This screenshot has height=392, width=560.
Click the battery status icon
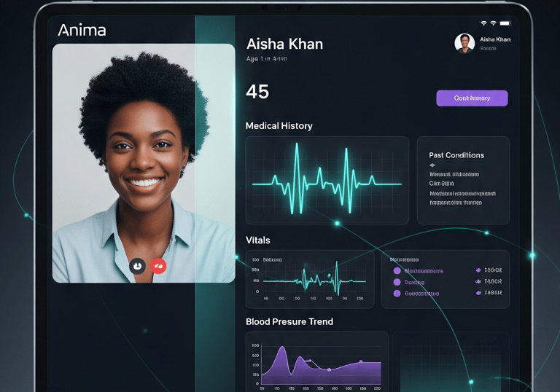[x=505, y=23]
